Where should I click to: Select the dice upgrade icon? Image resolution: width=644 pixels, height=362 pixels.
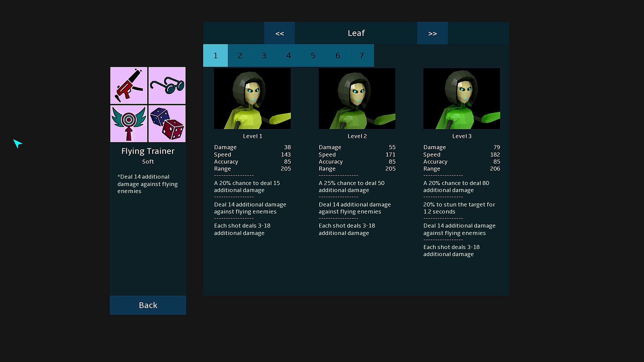point(167,124)
